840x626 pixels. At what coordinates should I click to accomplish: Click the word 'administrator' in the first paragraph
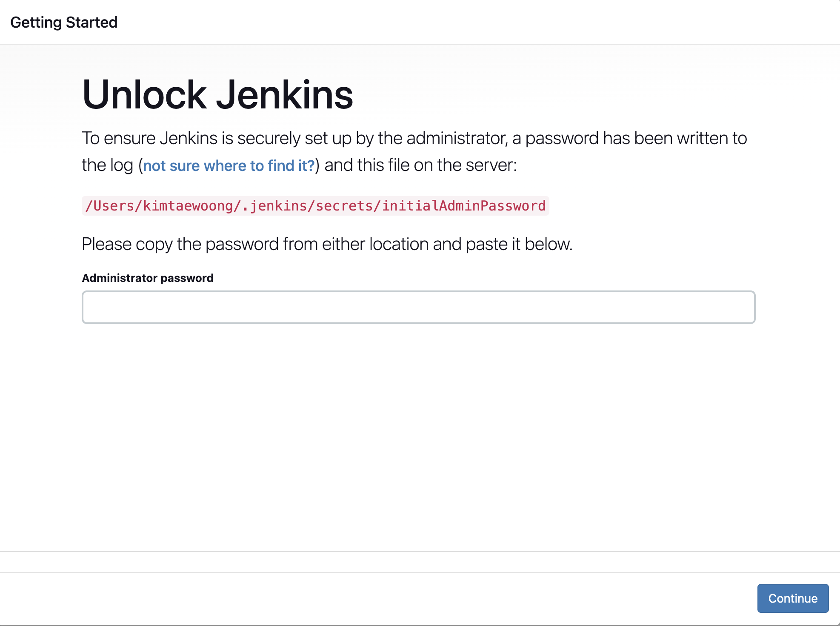pos(457,138)
